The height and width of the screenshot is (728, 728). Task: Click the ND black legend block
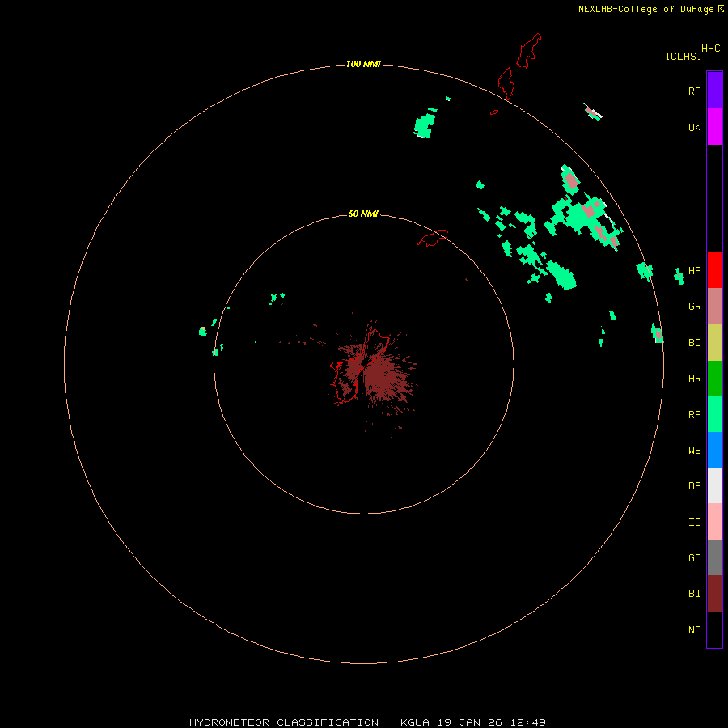tap(714, 629)
